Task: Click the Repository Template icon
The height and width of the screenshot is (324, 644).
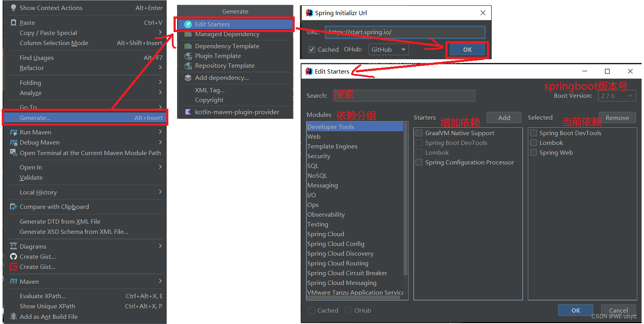Action: (x=188, y=66)
